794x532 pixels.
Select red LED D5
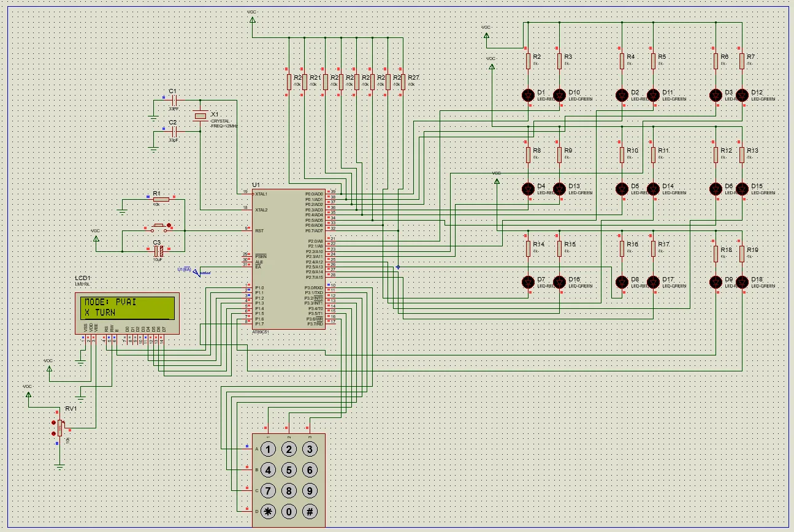622,189
